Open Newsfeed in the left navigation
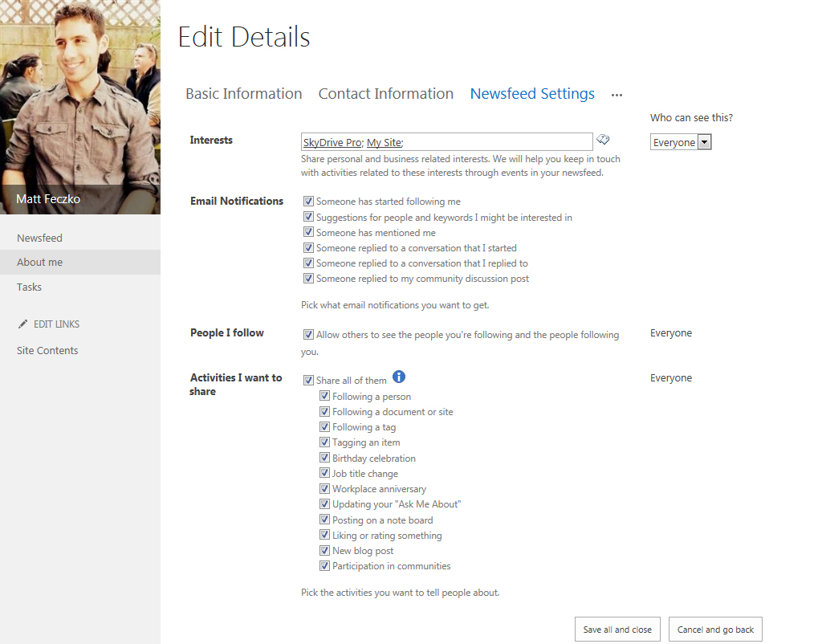This screenshot has width=822, height=644. [x=39, y=238]
